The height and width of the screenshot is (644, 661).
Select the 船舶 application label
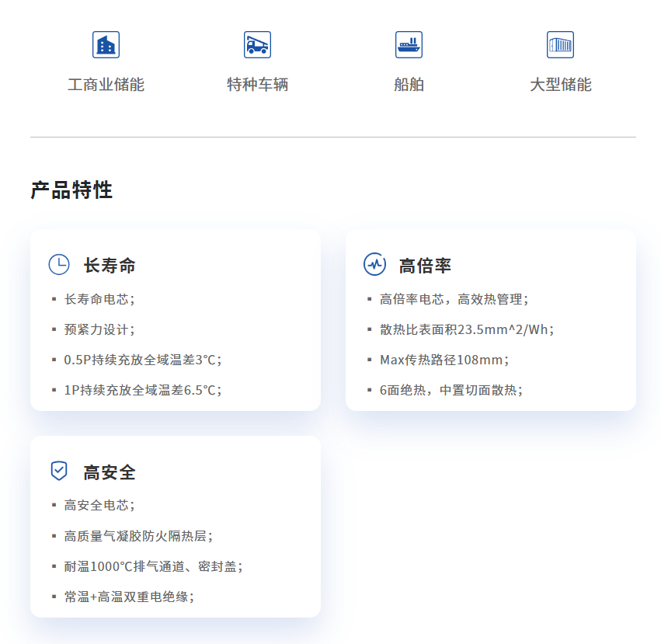409,85
